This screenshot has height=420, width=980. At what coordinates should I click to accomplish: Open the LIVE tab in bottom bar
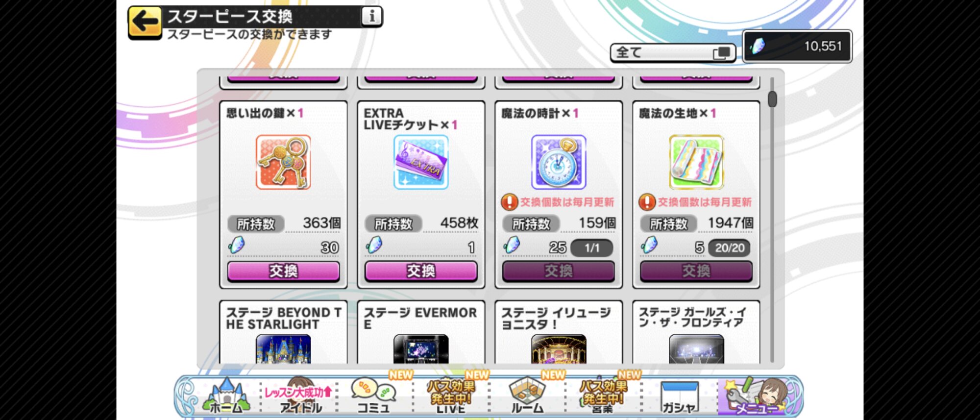[451, 396]
